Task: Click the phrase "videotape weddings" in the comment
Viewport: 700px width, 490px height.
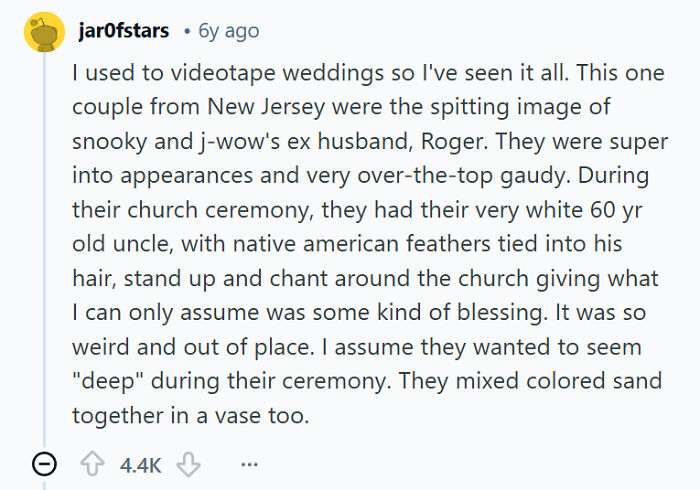Action: 242,73
